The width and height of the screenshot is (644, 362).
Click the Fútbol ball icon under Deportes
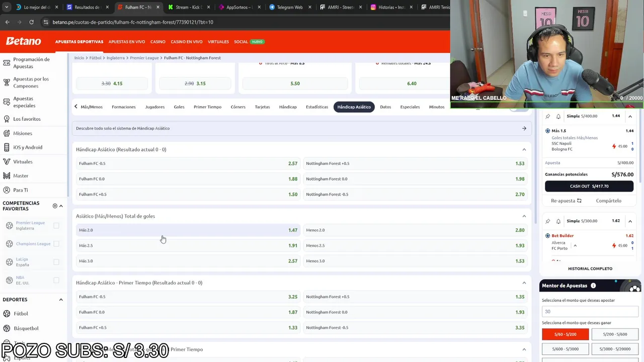click(7, 314)
